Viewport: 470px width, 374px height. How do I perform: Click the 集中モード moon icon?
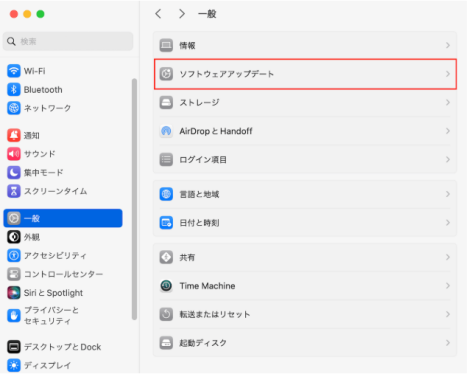coord(14,172)
